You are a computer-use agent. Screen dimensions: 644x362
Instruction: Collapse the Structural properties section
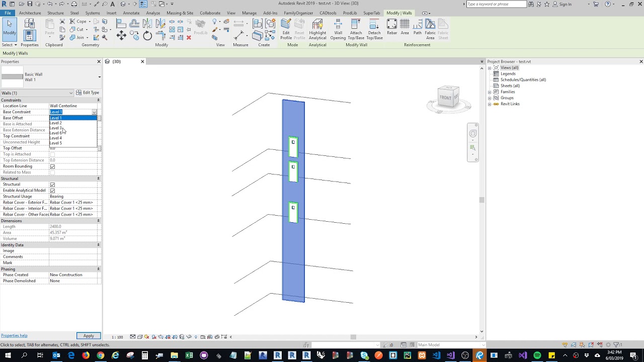tap(98, 178)
